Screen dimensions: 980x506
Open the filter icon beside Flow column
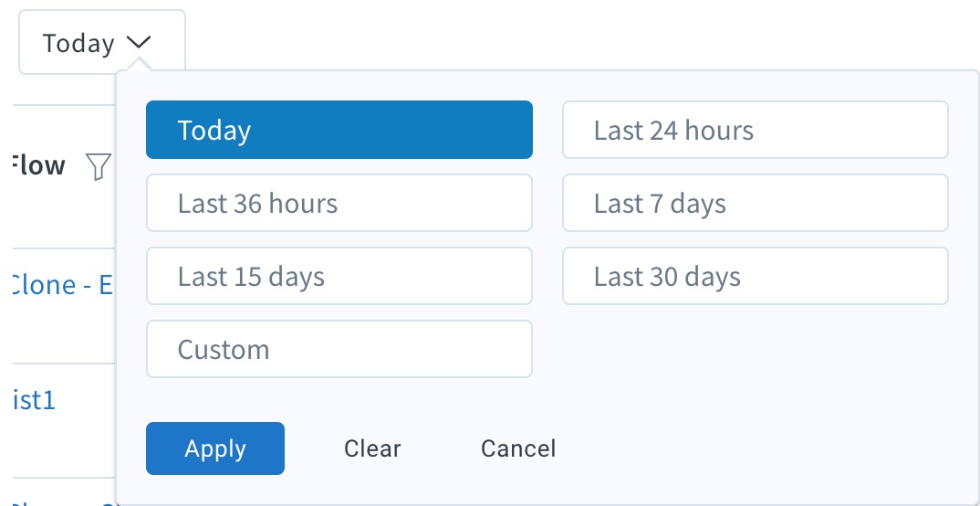coord(99,167)
